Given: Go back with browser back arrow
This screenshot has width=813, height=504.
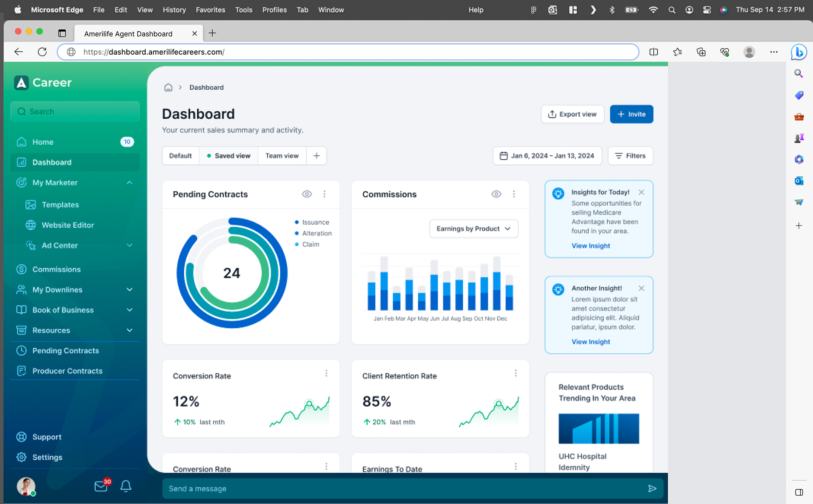Looking at the screenshot, I should click(18, 52).
